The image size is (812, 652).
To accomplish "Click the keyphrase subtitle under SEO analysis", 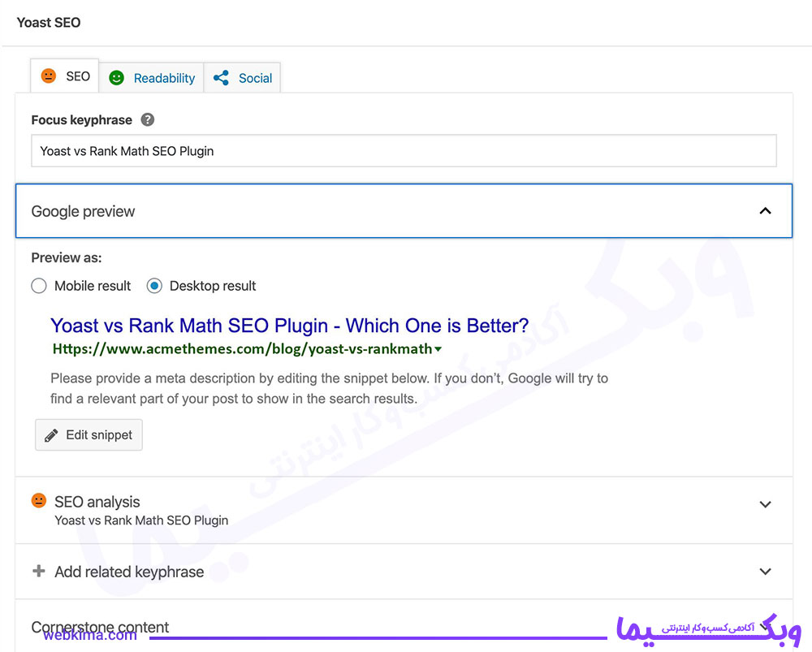I will coord(141,520).
